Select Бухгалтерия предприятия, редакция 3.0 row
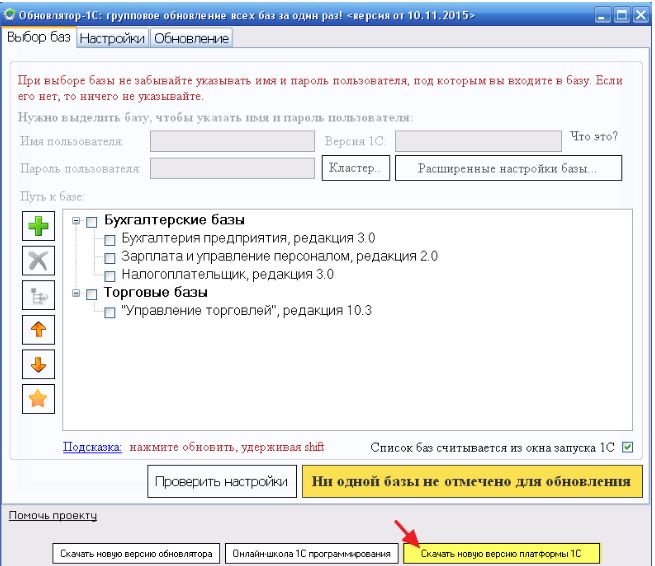655x566 pixels. point(248,238)
